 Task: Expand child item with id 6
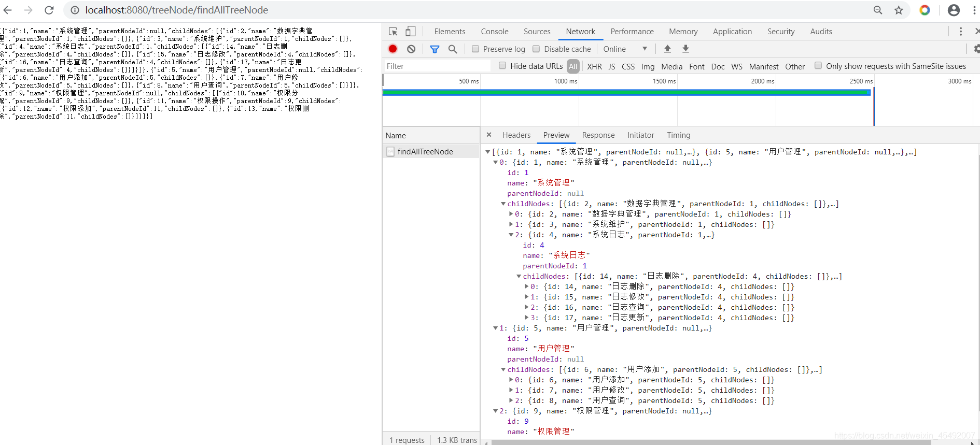pos(511,380)
